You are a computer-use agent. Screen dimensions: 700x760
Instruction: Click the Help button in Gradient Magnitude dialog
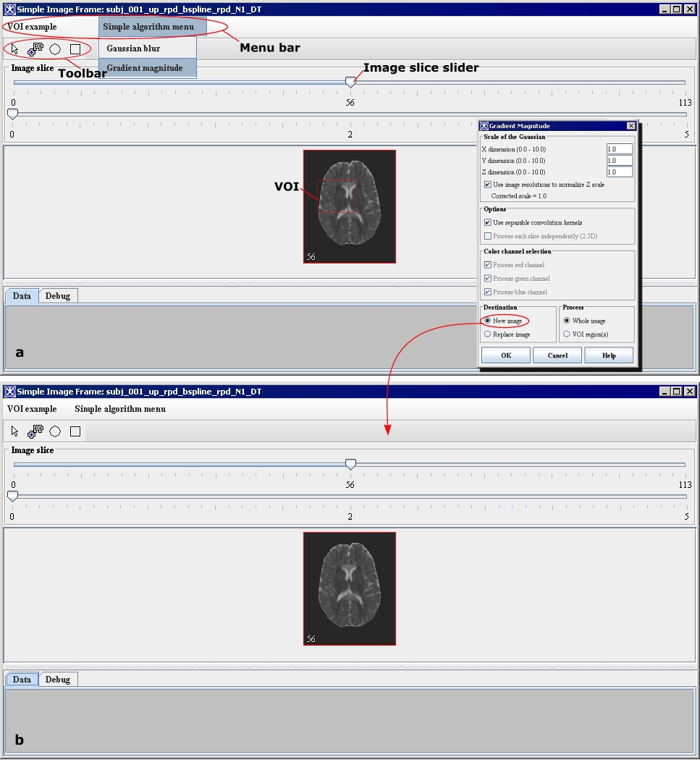click(x=609, y=355)
